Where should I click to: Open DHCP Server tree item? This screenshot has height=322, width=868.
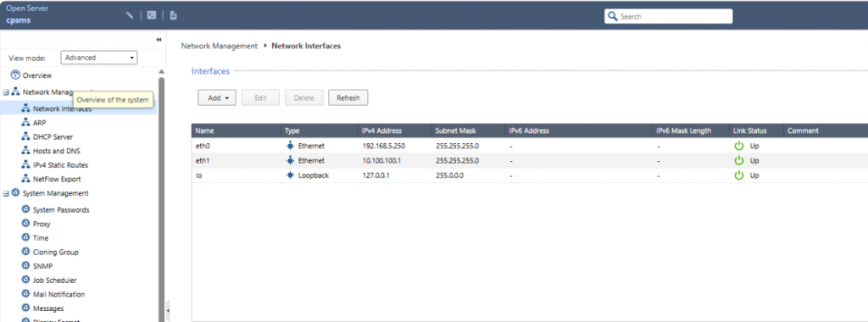[x=53, y=136]
